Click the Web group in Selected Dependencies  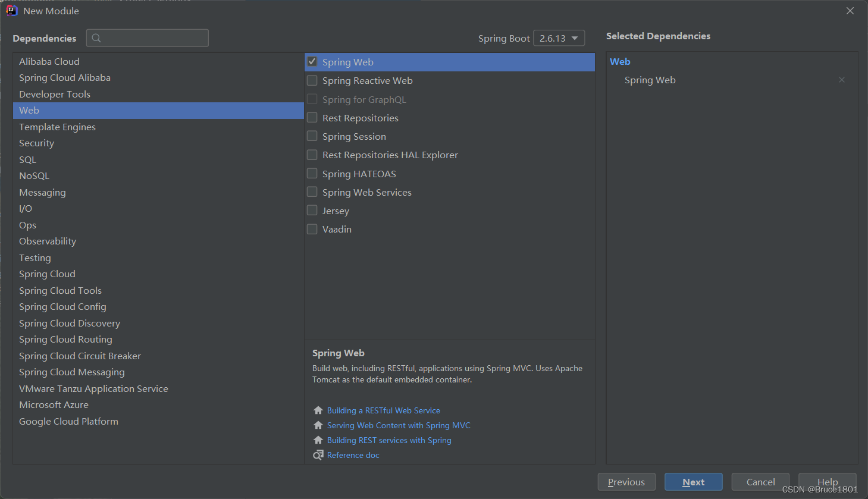pyautogui.click(x=620, y=61)
